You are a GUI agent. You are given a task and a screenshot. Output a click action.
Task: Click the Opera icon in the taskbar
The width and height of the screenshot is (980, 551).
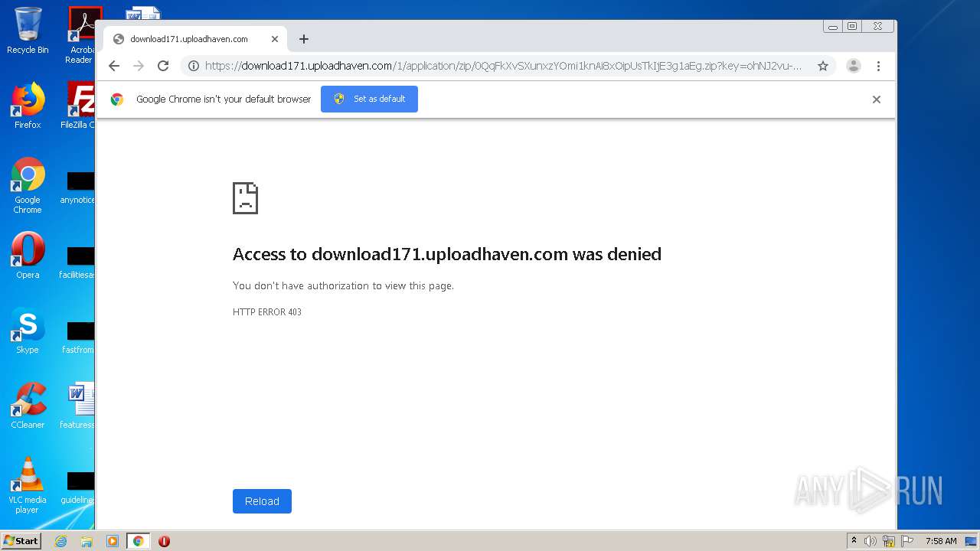tap(164, 541)
